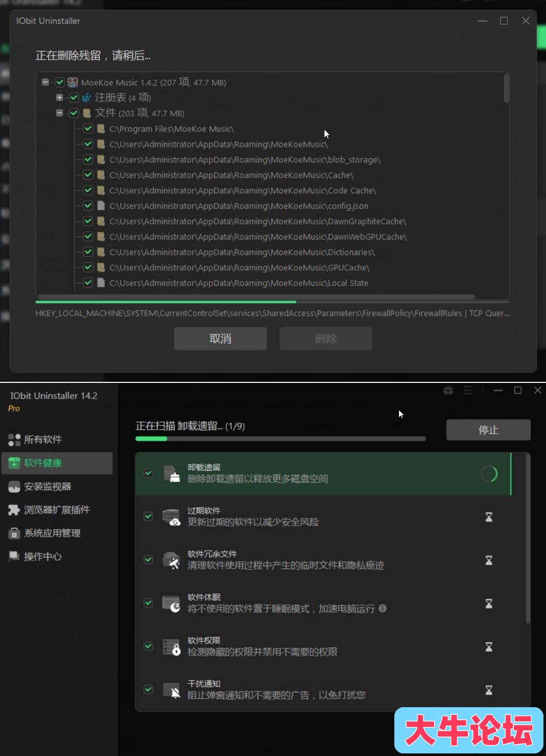Image resolution: width=546 pixels, height=756 pixels.
Task: Toggle the 卸载遗留 checkbox
Action: point(149,473)
